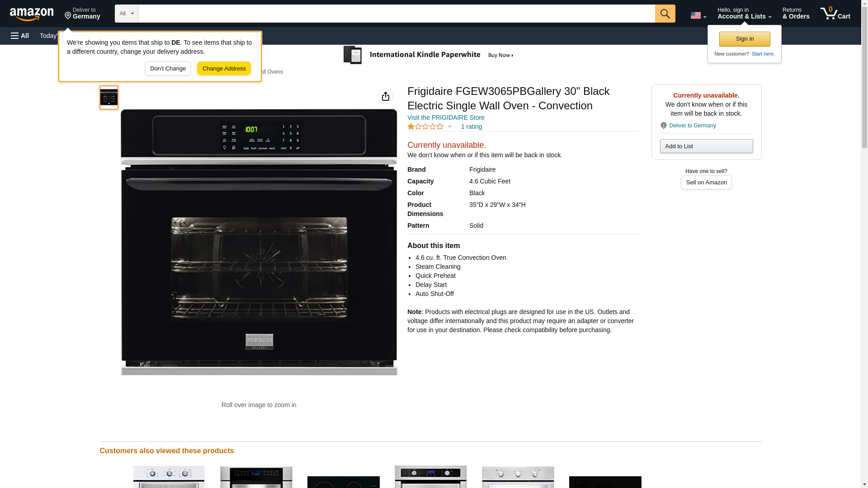Click the US flag language selector
This screenshot has height=488, width=868.
698,15
